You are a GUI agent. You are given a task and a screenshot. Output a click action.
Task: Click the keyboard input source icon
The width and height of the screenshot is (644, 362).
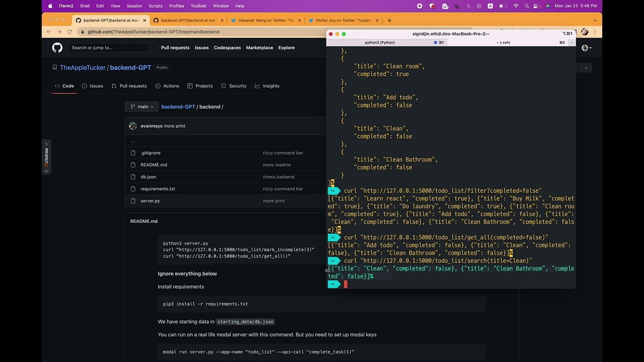[490, 6]
